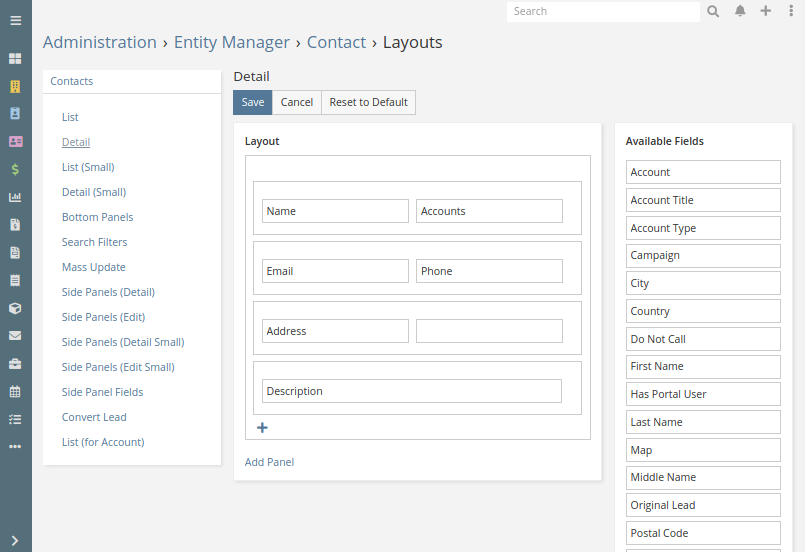
Task: Pick Account Title from Available Fields
Action: 703,200
